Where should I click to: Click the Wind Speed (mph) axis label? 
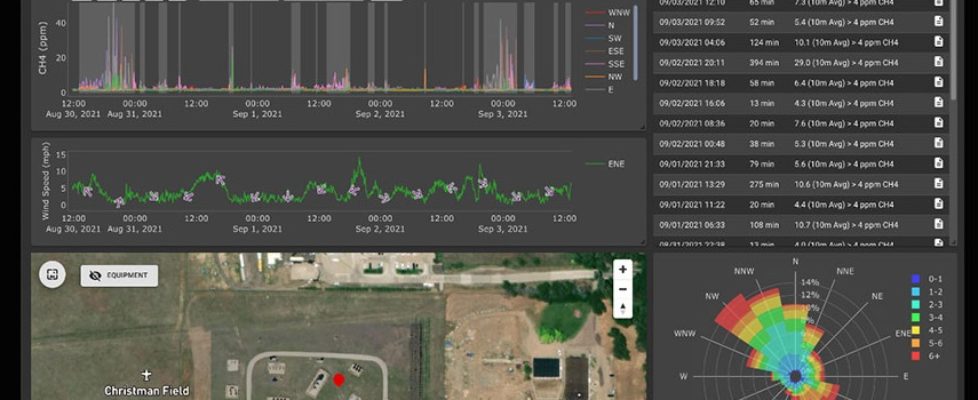(x=46, y=181)
